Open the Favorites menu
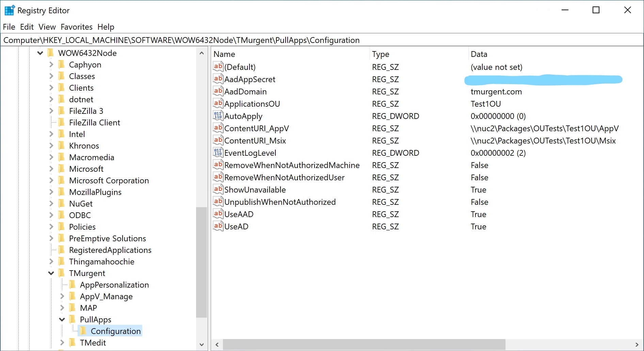 [x=77, y=27]
